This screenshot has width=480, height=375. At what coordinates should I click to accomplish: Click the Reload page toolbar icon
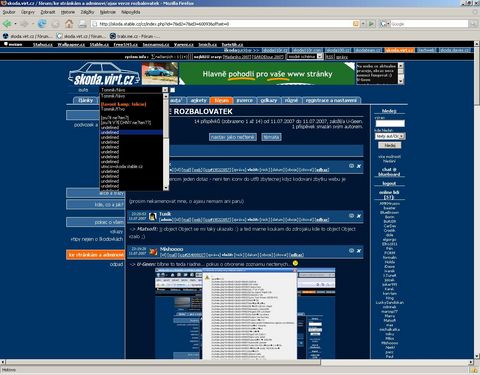click(42, 24)
